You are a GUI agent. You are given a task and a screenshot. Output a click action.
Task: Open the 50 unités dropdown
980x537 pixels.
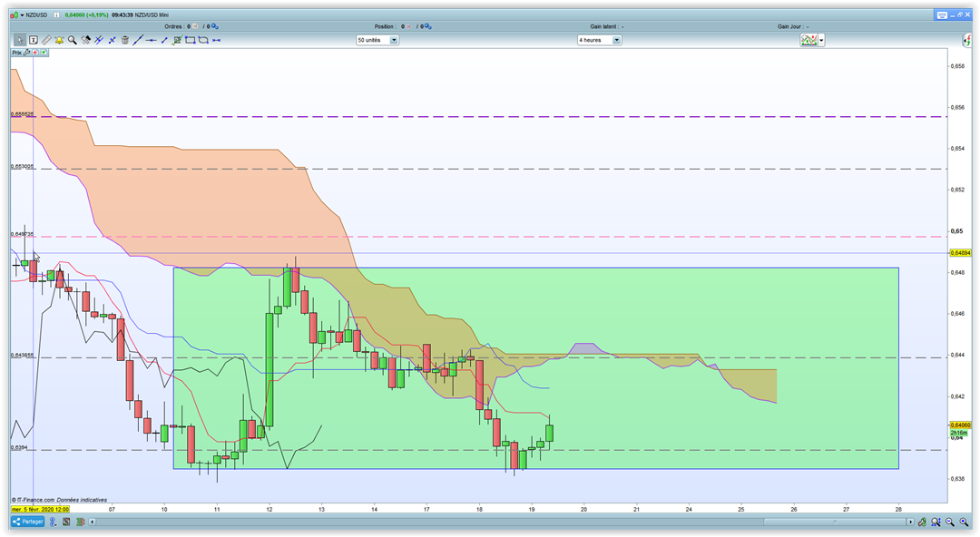point(377,40)
